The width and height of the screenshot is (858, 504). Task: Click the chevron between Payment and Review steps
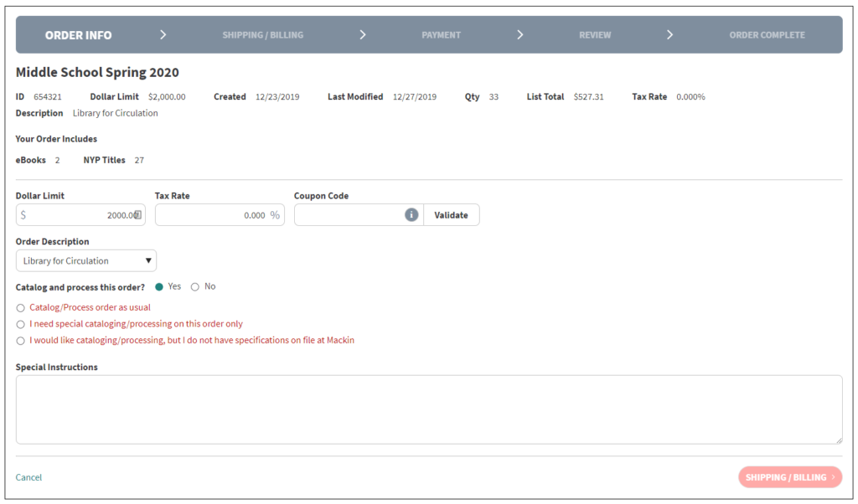[520, 34]
